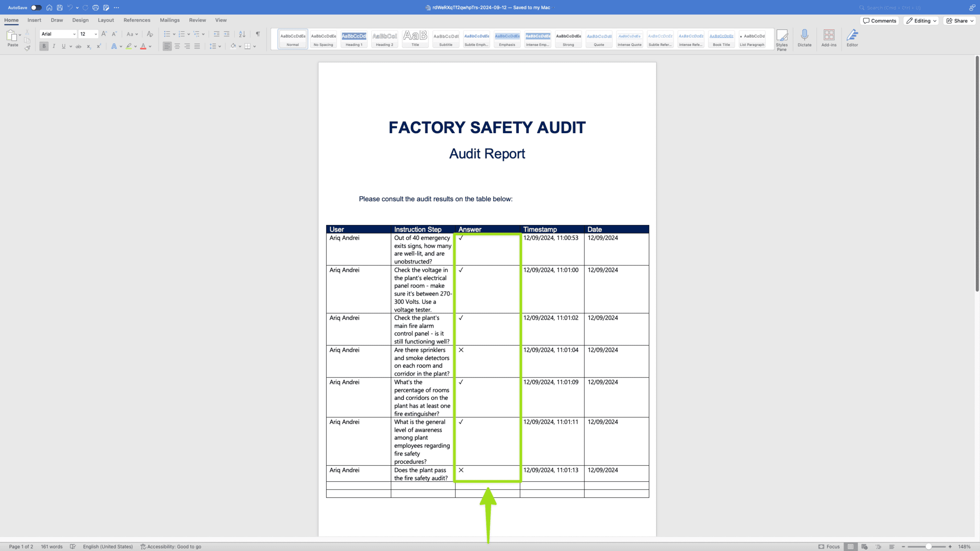Screen dimensions: 980x551
Task: Switch to the Insert tab
Action: point(34,20)
